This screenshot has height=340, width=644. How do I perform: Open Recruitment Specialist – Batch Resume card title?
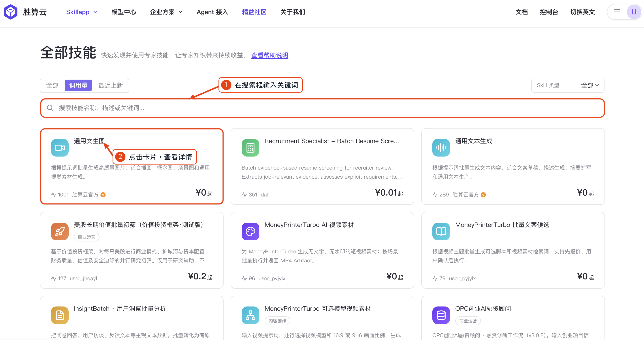pyautogui.click(x=332, y=141)
